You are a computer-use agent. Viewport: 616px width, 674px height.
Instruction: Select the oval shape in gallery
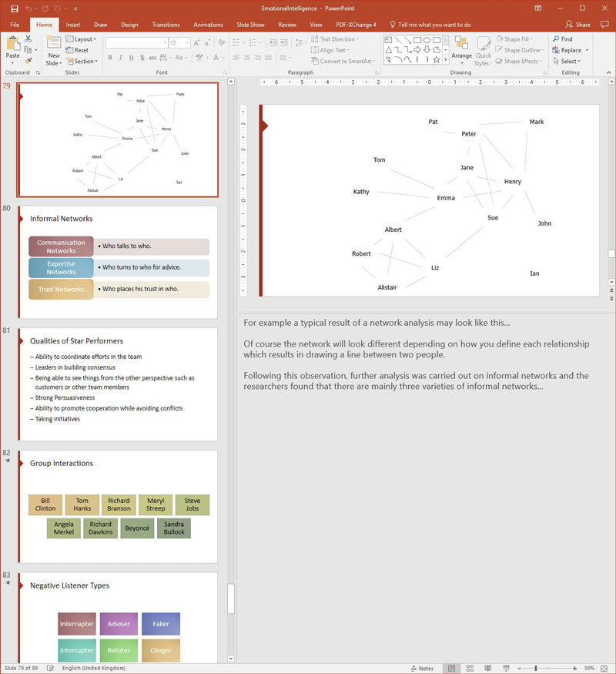(x=427, y=40)
